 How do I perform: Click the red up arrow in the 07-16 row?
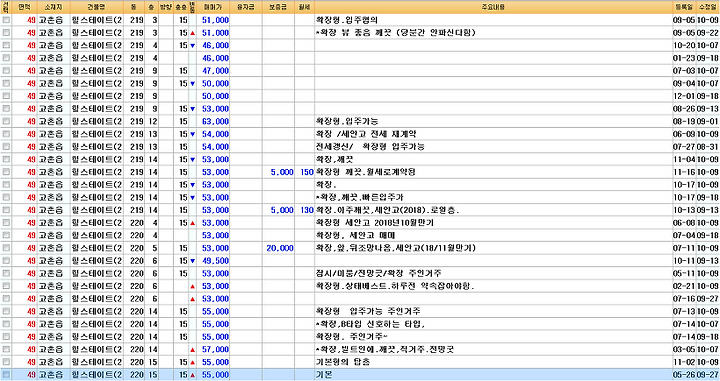pos(192,299)
